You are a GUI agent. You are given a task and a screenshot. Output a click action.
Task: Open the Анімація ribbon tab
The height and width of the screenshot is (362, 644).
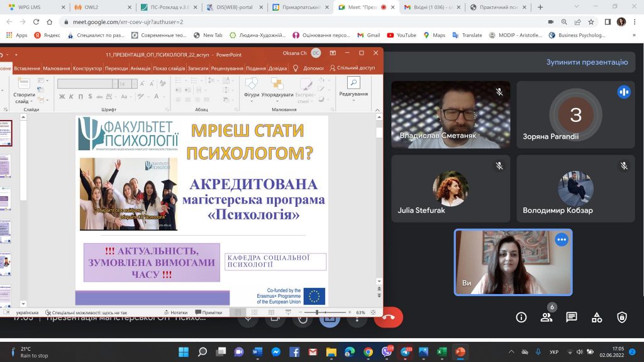(140, 69)
